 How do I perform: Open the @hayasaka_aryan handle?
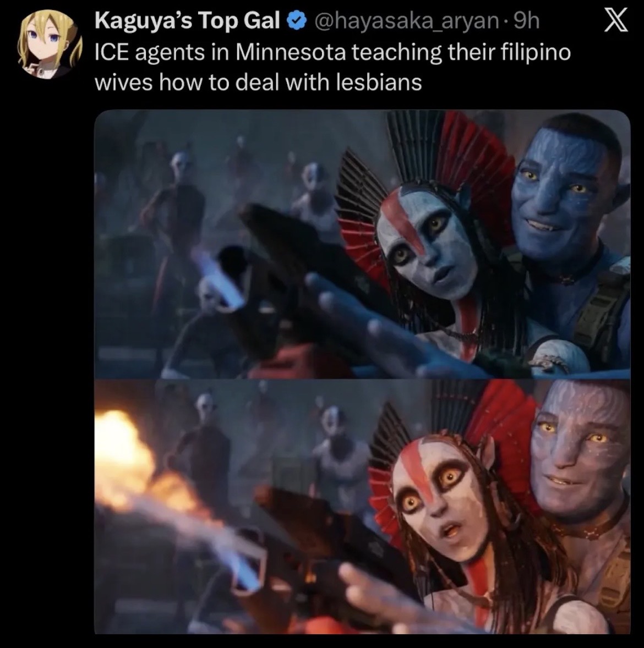click(407, 21)
